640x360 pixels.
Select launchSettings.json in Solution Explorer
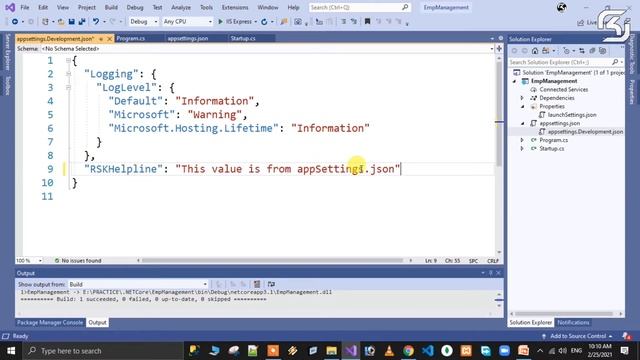(x=572, y=115)
